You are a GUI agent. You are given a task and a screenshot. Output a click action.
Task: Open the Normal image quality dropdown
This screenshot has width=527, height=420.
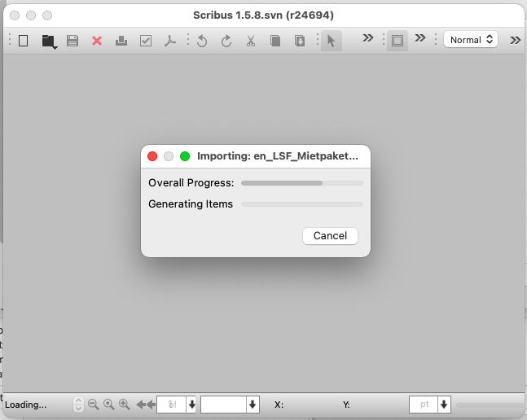pos(471,39)
